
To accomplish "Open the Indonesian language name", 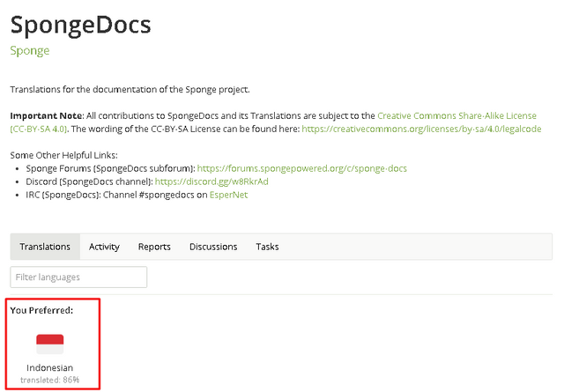I will pyautogui.click(x=50, y=367).
